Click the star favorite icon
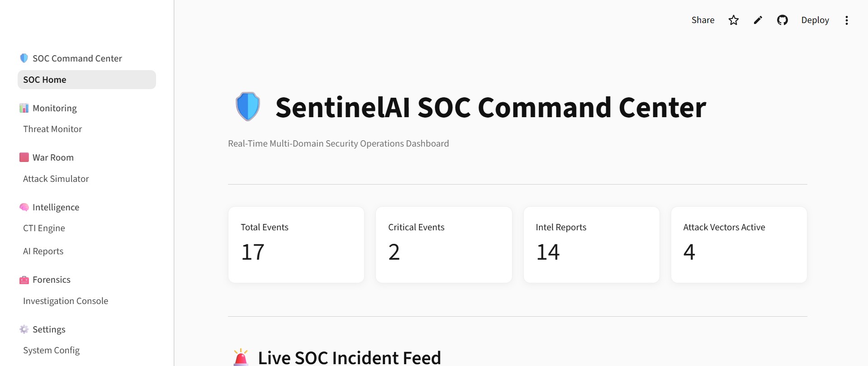The height and width of the screenshot is (366, 868). point(733,20)
